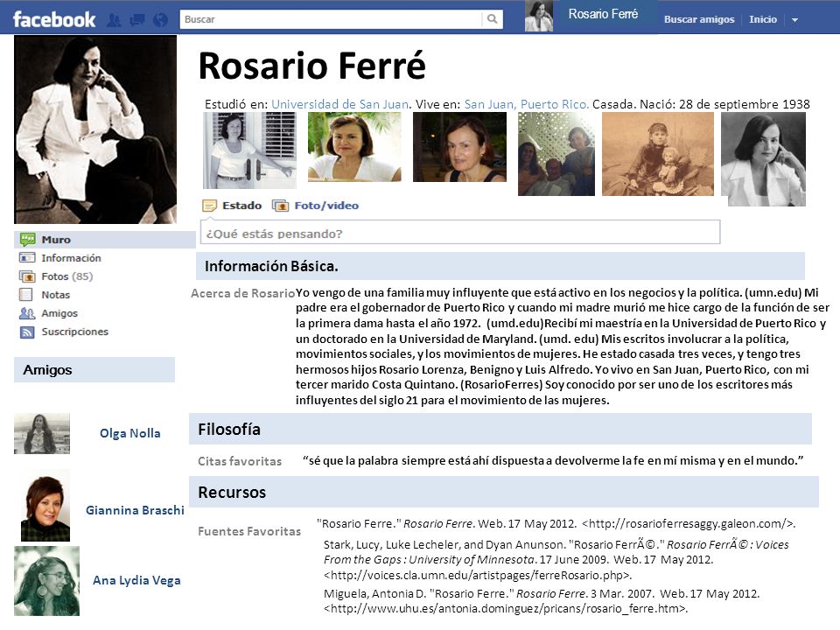840x630 pixels.
Task: Click the favorite quote text
Action: (553, 461)
